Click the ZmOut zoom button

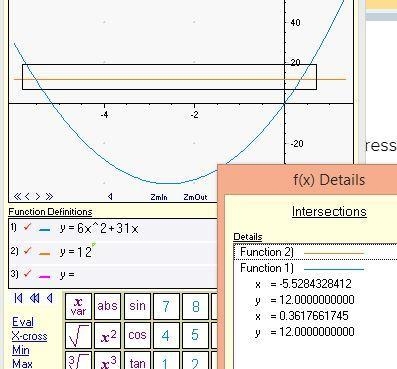195,197
